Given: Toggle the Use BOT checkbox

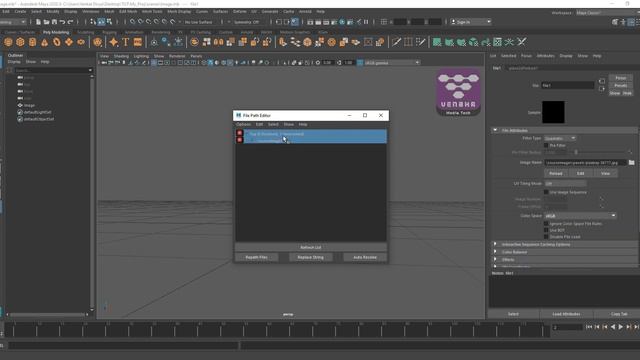Looking at the screenshot, I should pos(546,230).
